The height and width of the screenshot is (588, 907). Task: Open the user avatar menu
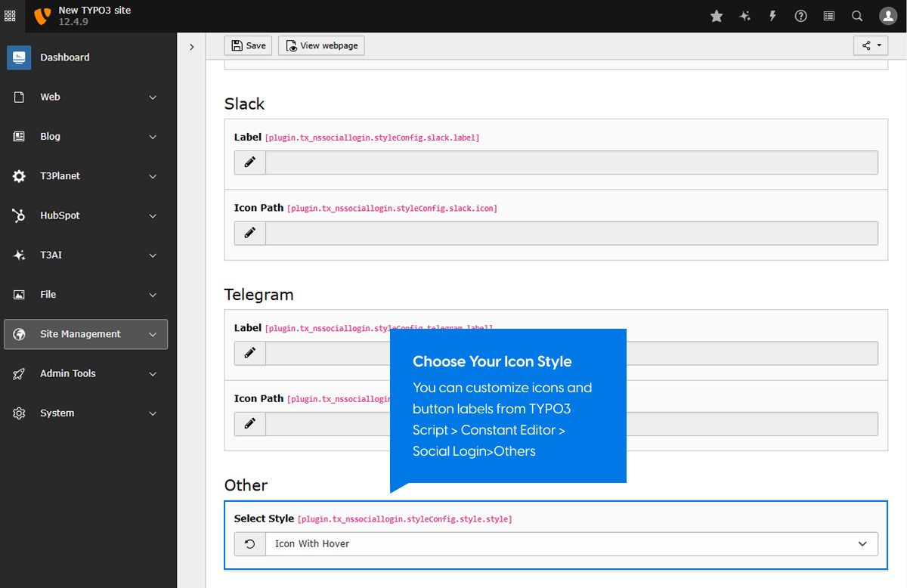tap(887, 16)
